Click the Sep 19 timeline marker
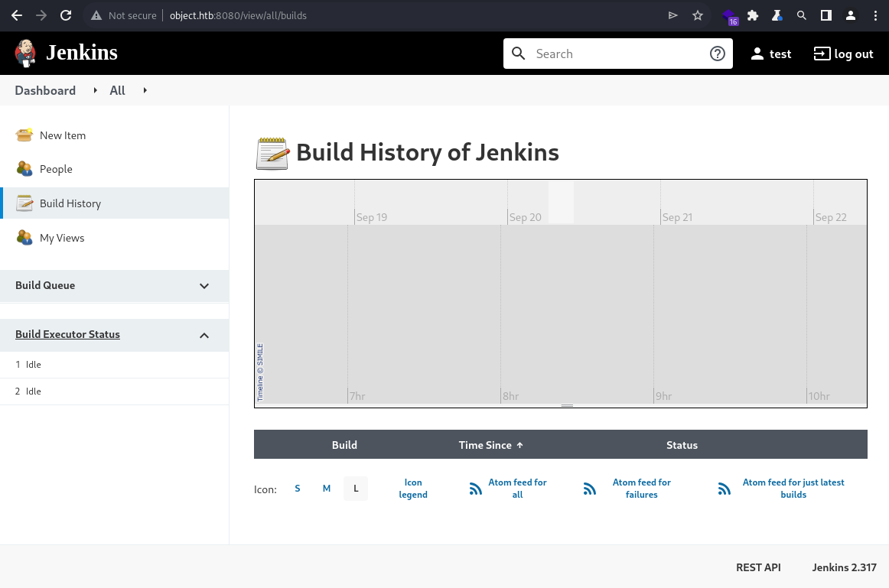Viewport: 889px width, 588px height. (x=371, y=217)
